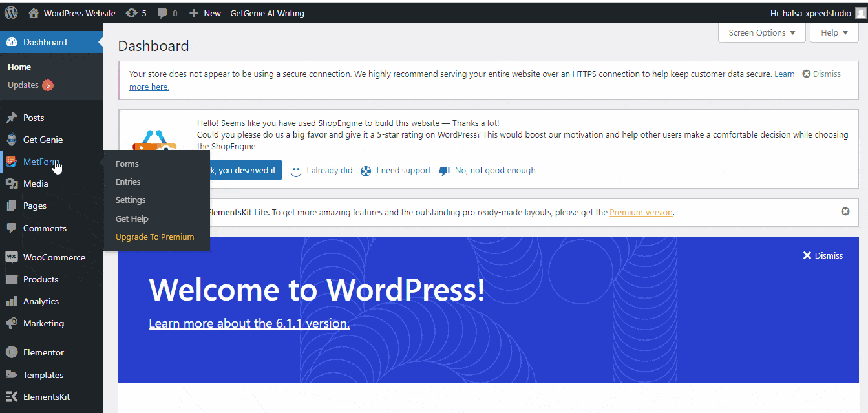The height and width of the screenshot is (413, 868).
Task: Click the MetForm icon in sidebar
Action: coord(12,162)
